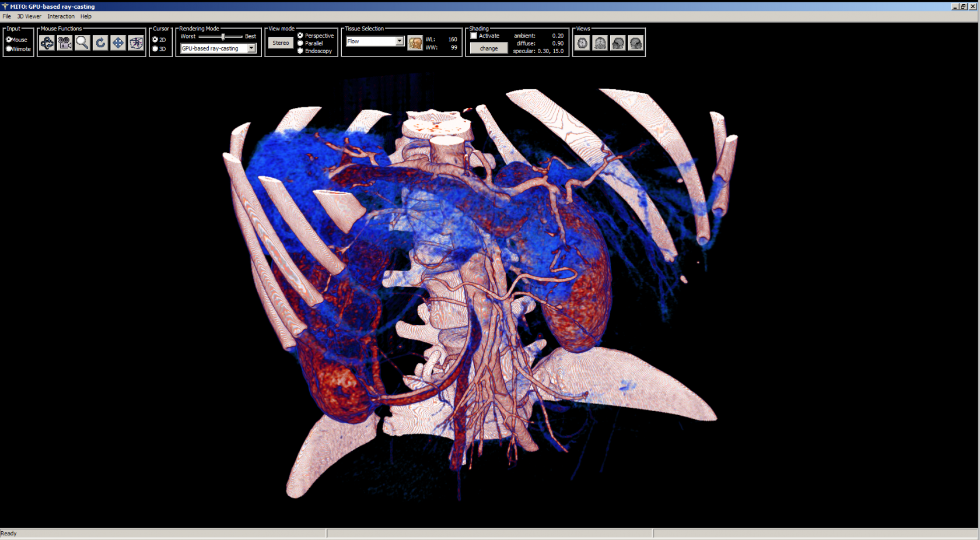Select the Parallel view mode
The width and height of the screenshot is (980, 540).
point(299,43)
